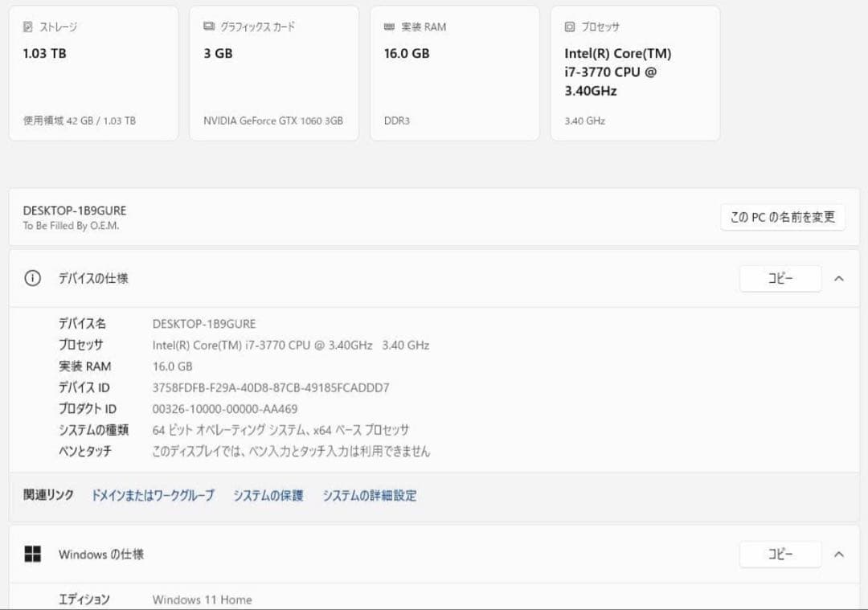Select 3.40 GHz text in processor card

click(584, 121)
